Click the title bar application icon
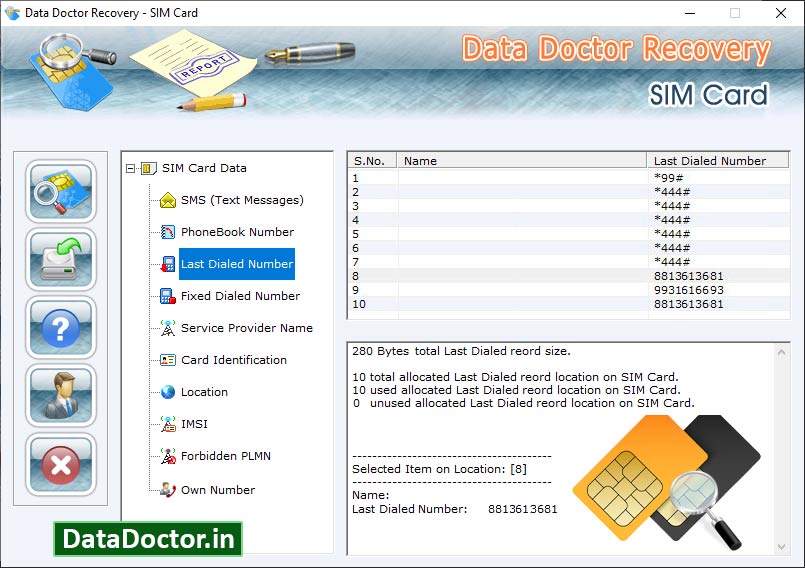The image size is (805, 568). [x=12, y=13]
